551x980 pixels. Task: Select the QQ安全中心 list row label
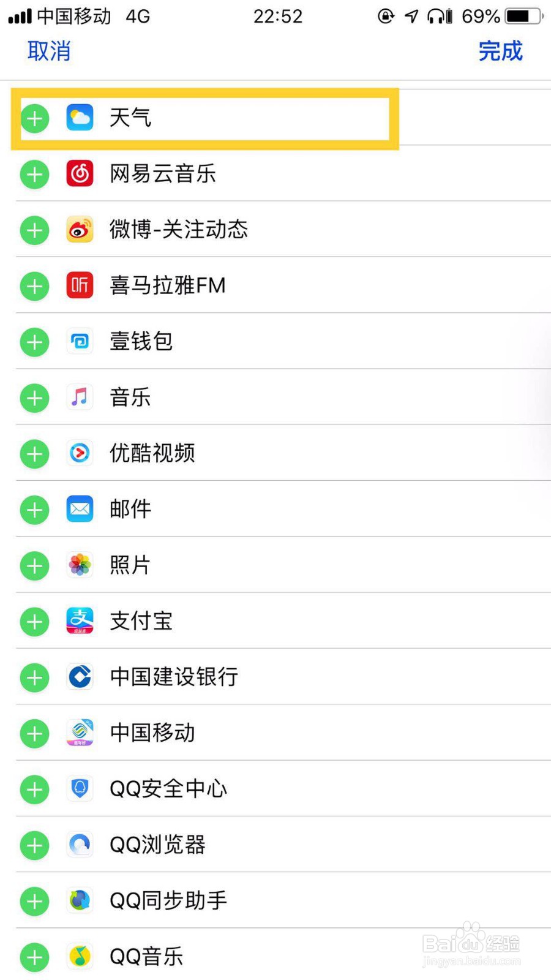[x=168, y=789]
